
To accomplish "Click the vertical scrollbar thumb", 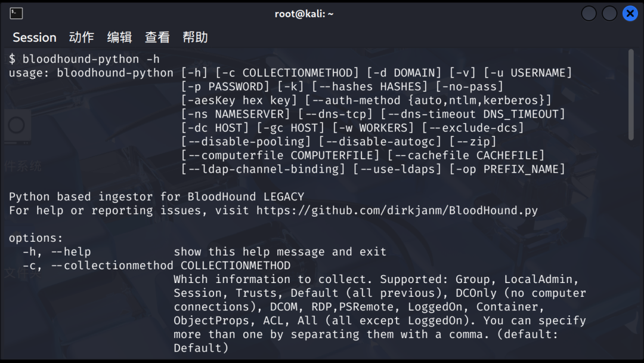I will [x=631, y=96].
